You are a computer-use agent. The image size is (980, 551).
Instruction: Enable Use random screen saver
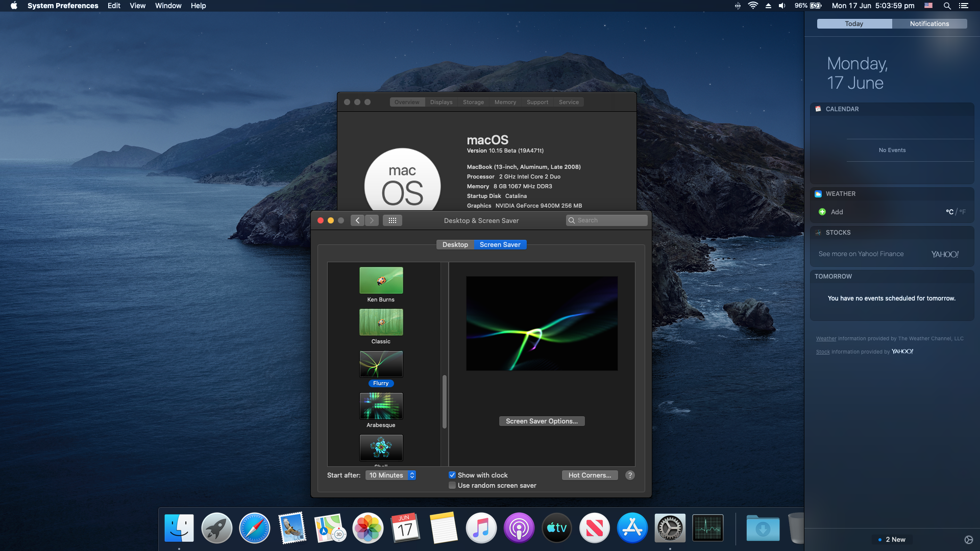point(452,485)
